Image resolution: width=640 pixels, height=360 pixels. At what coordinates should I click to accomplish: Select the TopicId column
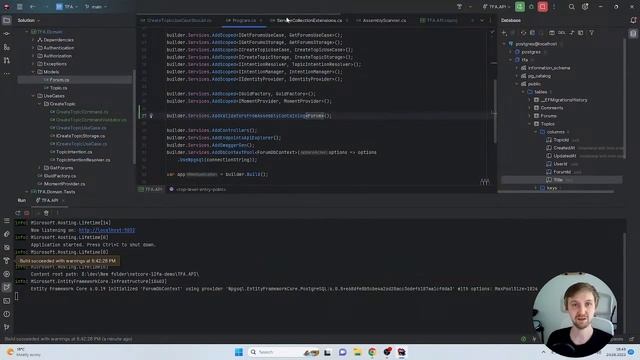pyautogui.click(x=560, y=140)
